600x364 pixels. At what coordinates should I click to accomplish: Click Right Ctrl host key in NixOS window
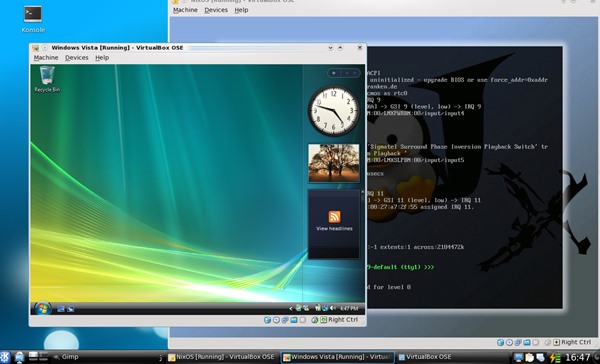point(576,342)
